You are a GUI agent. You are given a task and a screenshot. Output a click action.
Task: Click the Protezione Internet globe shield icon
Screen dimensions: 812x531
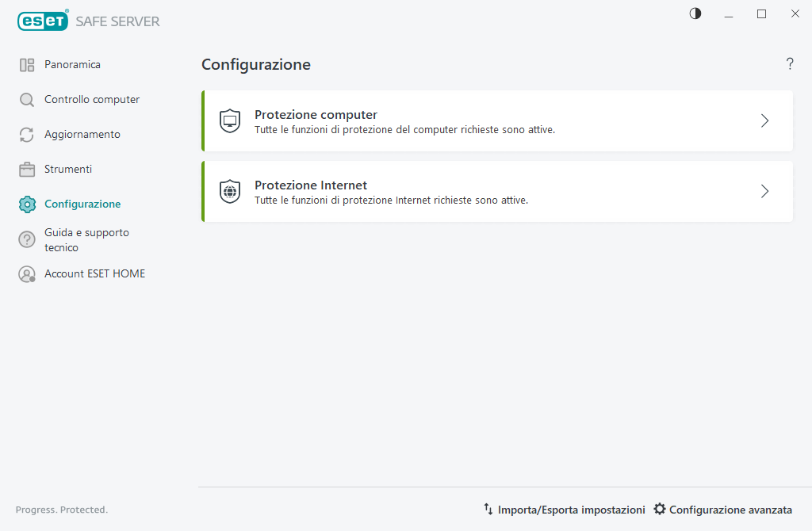click(x=230, y=192)
